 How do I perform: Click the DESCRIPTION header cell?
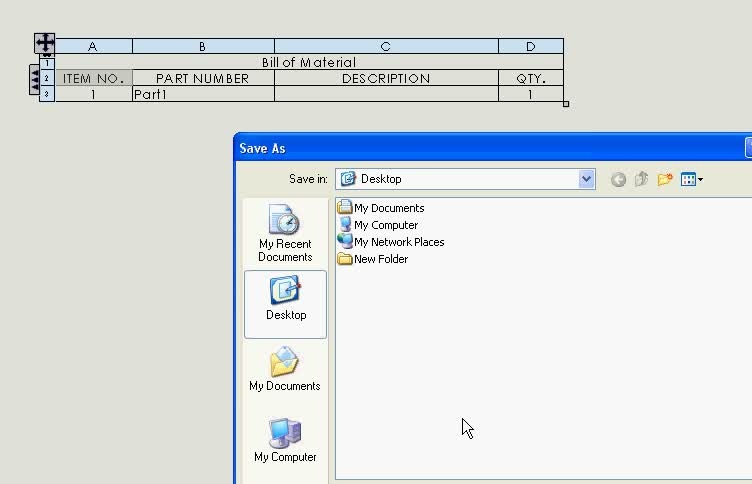point(386,78)
